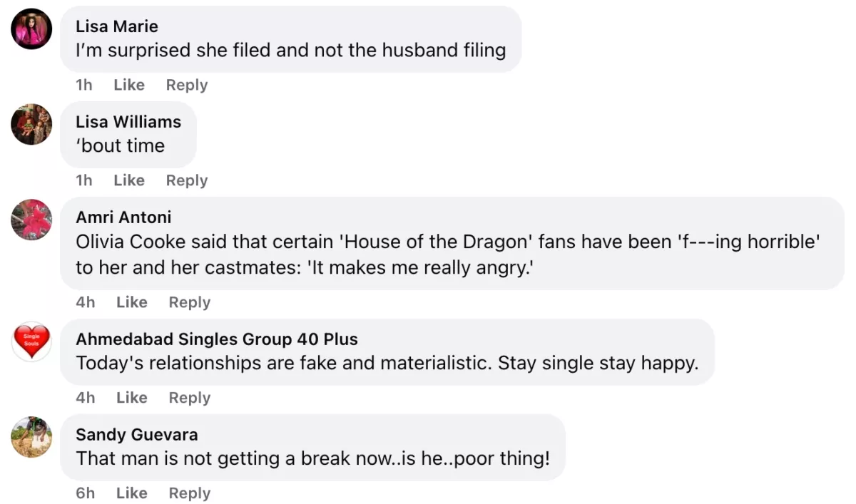The image size is (856, 504).
Task: Open Lisa Marie's profile name link
Action: coord(117,26)
